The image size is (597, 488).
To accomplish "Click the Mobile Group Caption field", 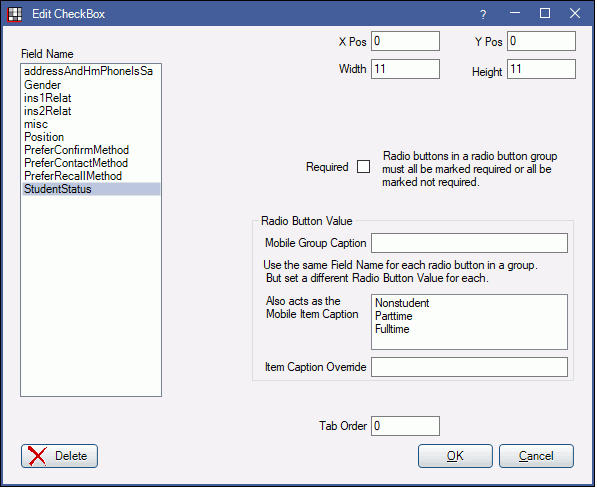I will [469, 243].
